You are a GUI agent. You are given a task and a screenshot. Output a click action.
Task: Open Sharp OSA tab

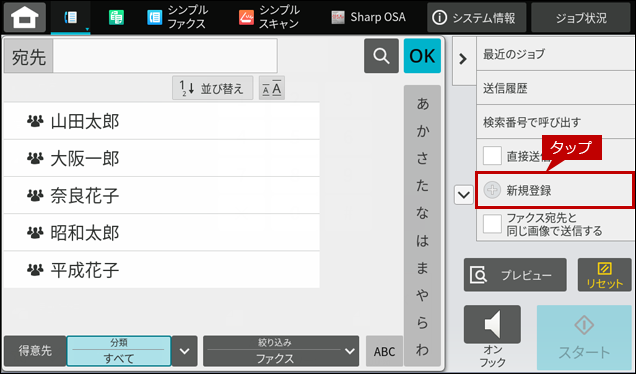point(368,17)
